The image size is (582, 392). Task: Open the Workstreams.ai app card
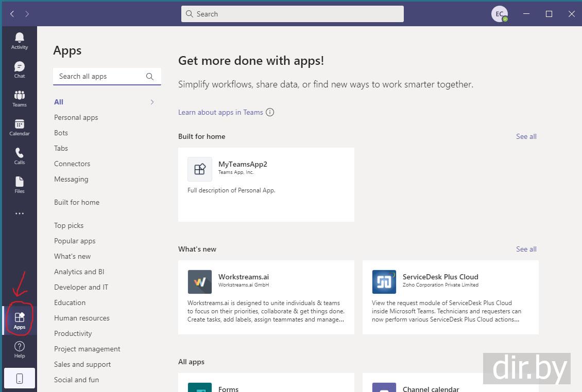click(x=266, y=297)
